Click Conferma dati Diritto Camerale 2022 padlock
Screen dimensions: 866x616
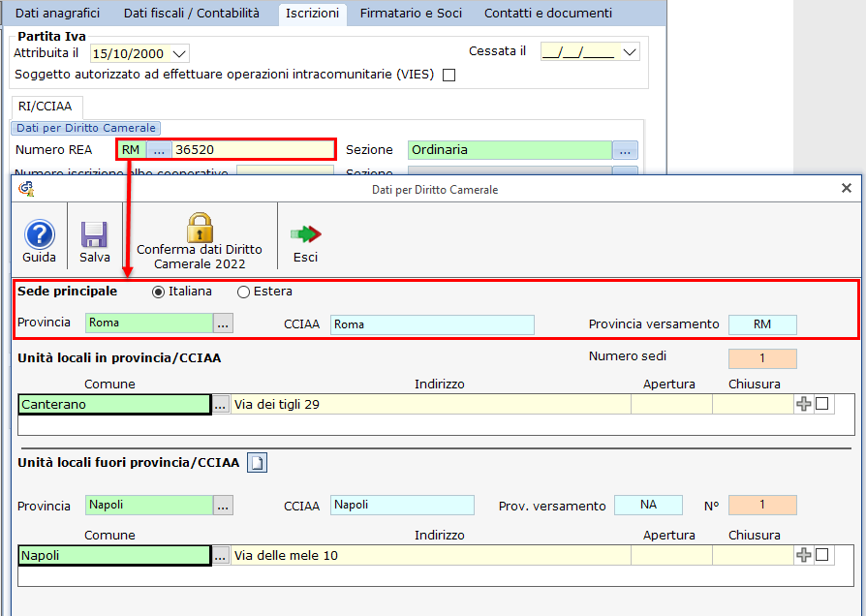pos(200,228)
